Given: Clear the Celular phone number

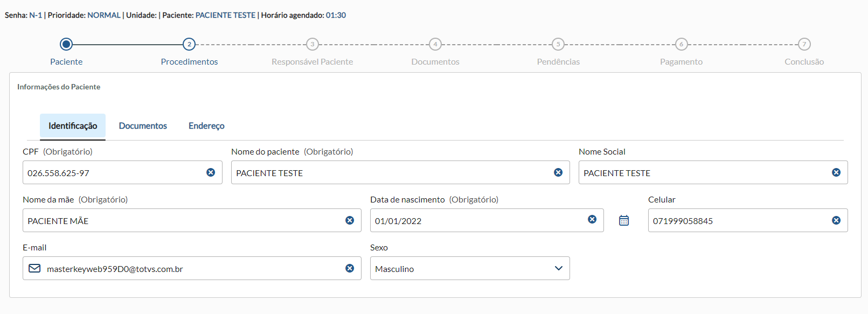Looking at the screenshot, I should 836,220.
